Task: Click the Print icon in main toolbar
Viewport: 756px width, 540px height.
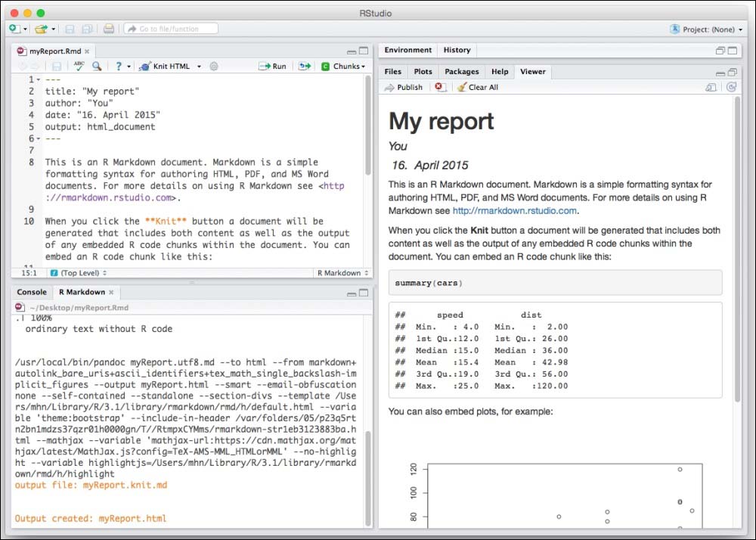Action: coord(109,29)
